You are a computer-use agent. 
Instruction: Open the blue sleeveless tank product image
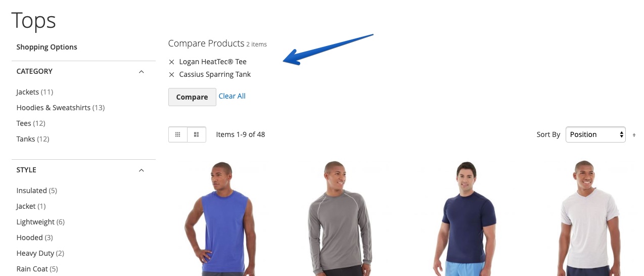coord(220,218)
